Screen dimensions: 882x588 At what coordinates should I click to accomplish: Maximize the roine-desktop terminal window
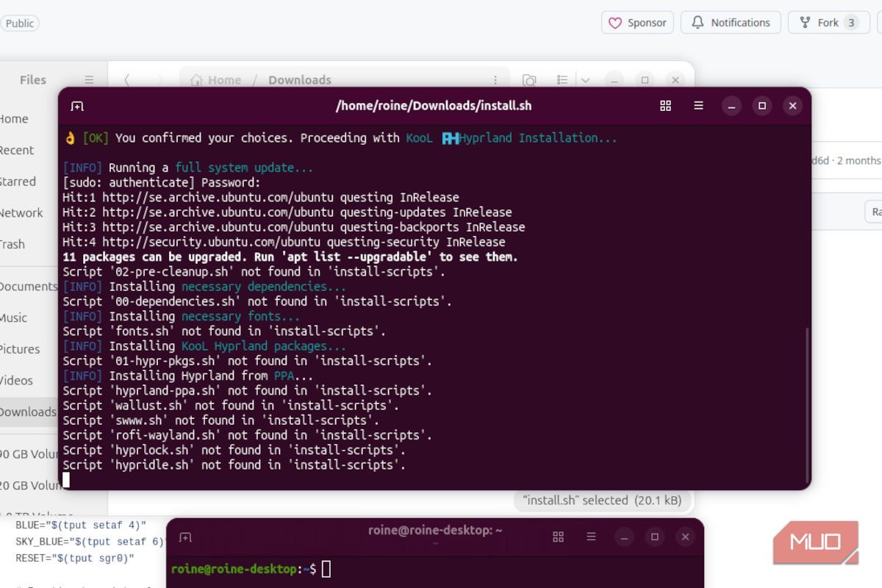click(655, 537)
